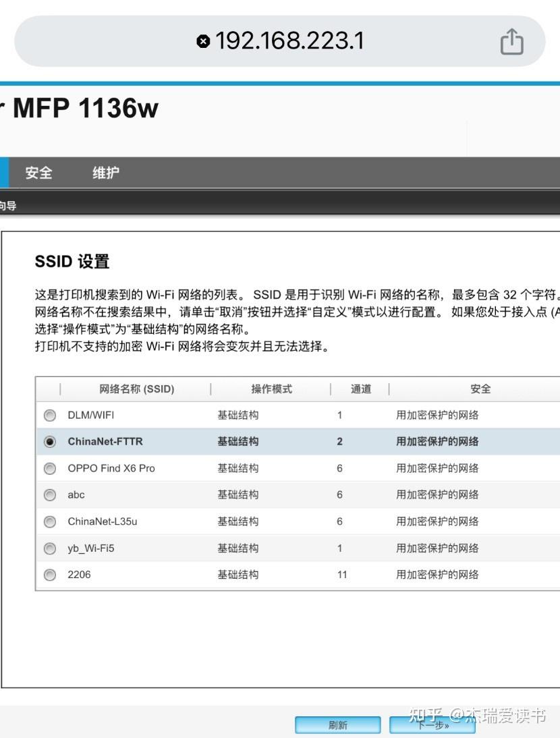The height and width of the screenshot is (738, 560).
Task: Select the yb_Wi-Fi5 network
Action: pos(49,548)
